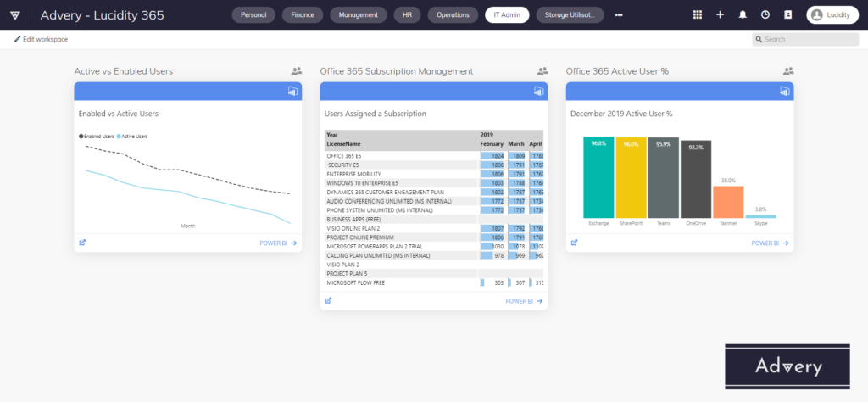
Task: Open the Storage Utilisation tab
Action: coord(570,15)
